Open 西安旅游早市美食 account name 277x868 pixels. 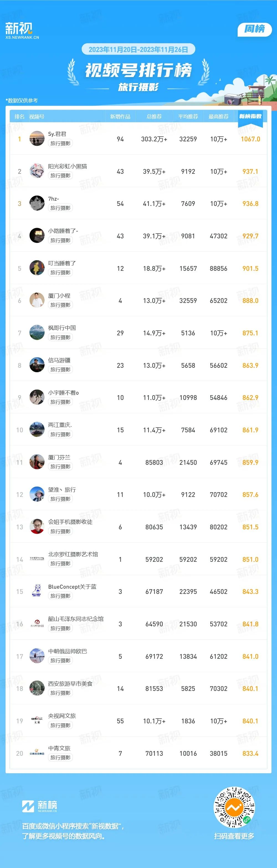click(70, 684)
